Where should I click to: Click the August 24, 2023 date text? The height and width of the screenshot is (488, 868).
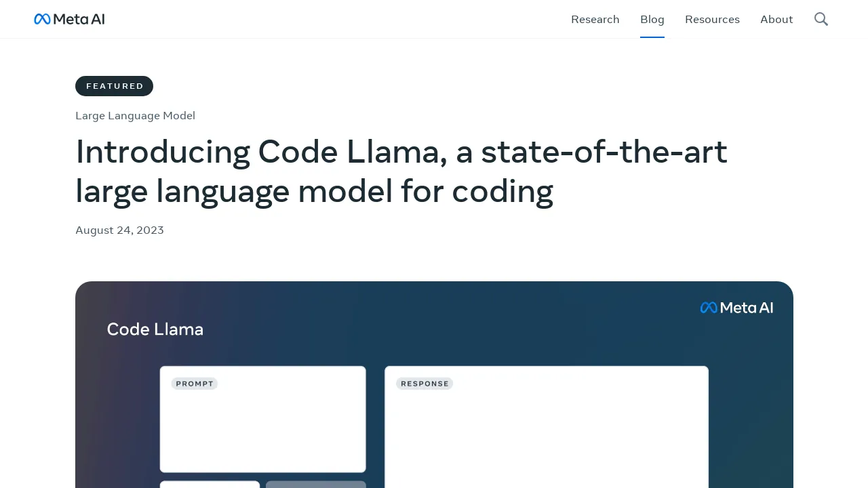pyautogui.click(x=119, y=230)
